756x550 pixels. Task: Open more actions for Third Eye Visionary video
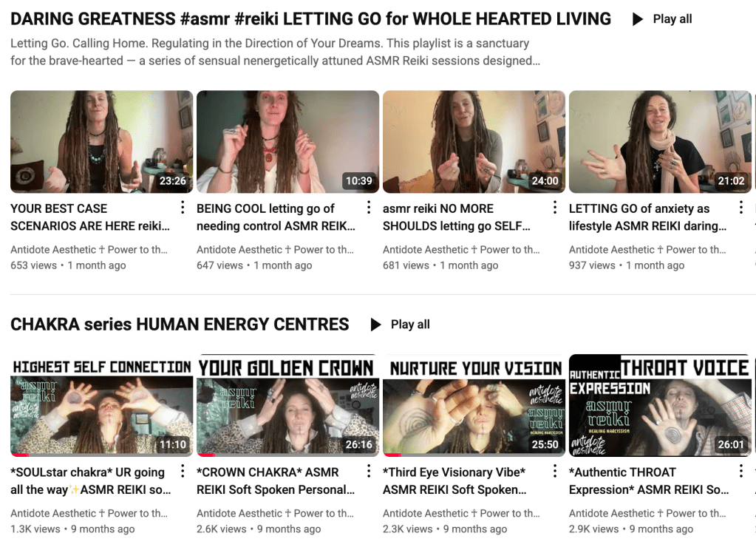[x=554, y=471]
